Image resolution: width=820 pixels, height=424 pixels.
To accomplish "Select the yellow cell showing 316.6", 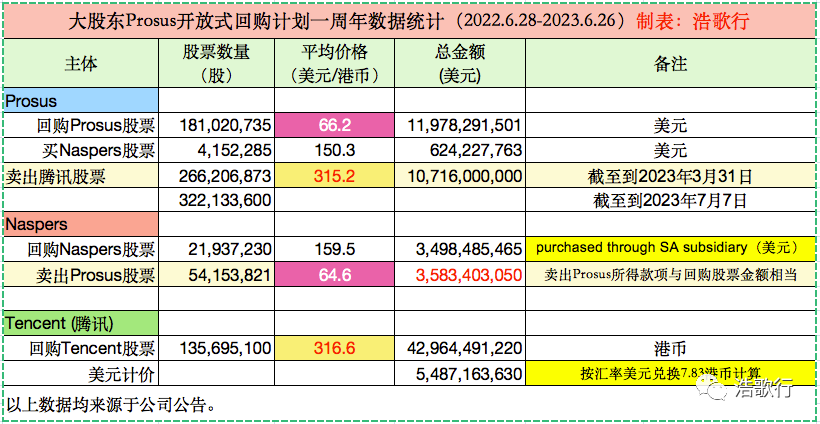I will pyautogui.click(x=334, y=348).
